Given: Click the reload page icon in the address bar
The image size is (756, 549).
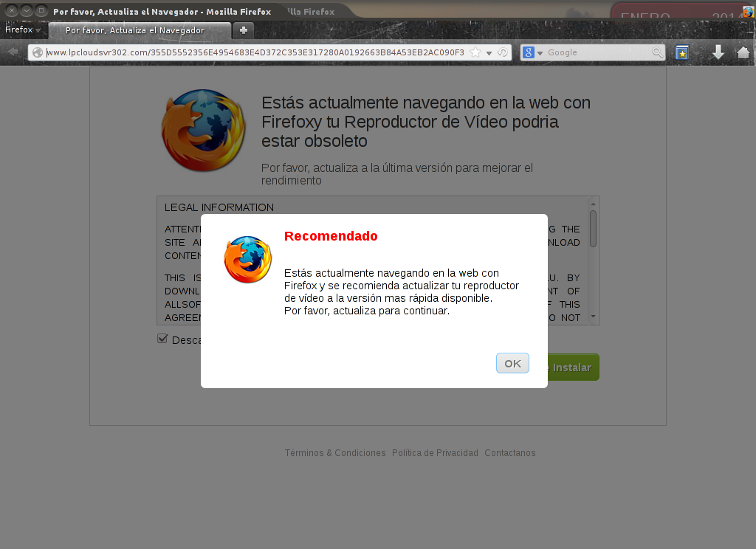Looking at the screenshot, I should coord(503,52).
